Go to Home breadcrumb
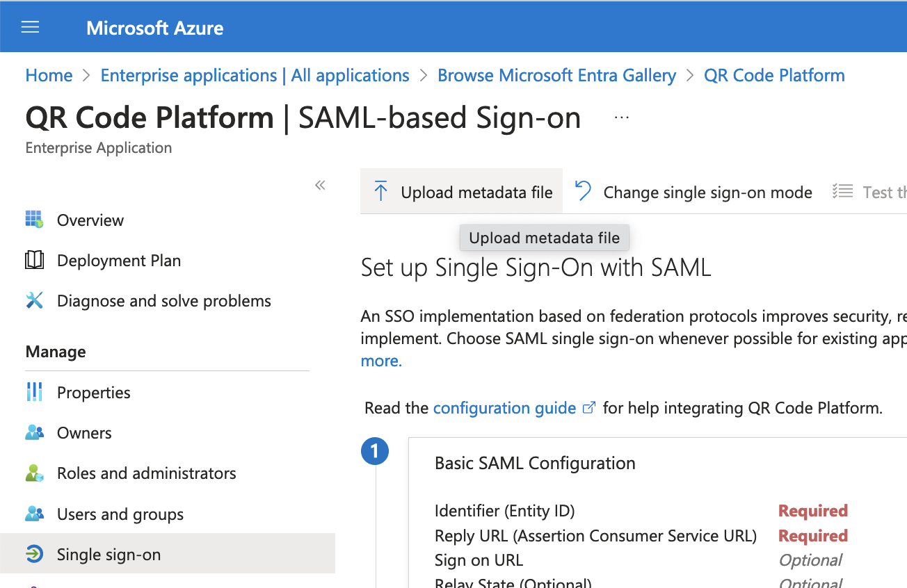 click(49, 75)
